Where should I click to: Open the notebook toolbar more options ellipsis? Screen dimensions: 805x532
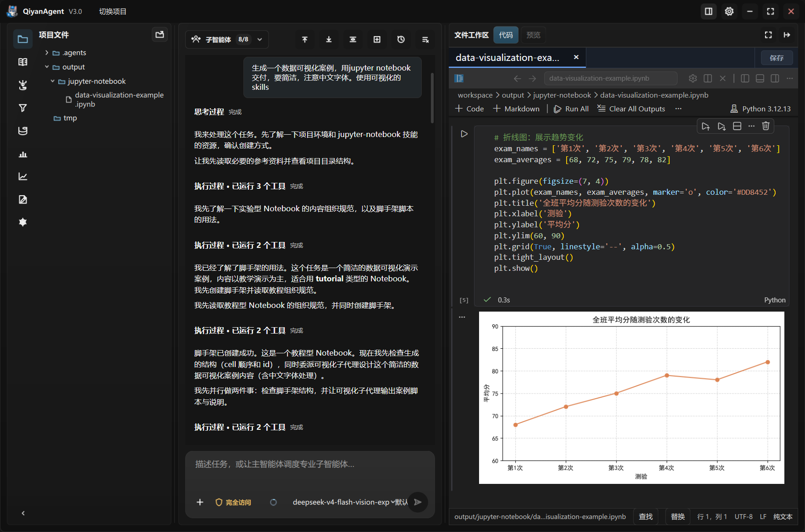coord(678,109)
